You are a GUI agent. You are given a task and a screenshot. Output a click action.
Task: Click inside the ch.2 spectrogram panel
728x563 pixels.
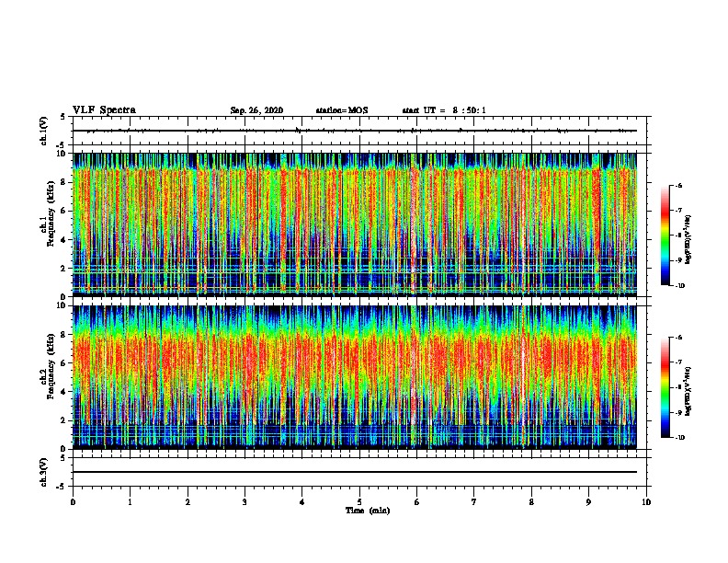[355, 377]
